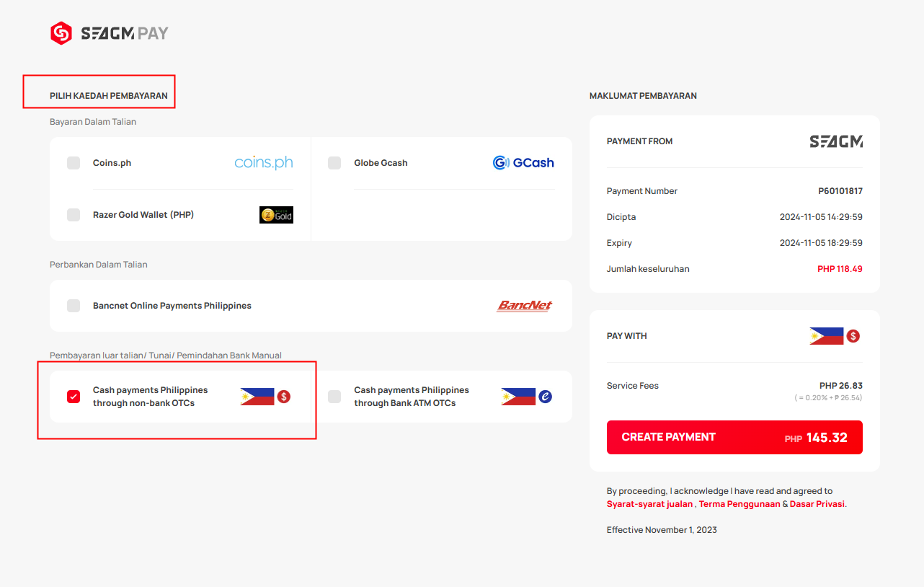This screenshot has height=587, width=924.
Task: Click the Create Payment button
Action: (x=734, y=437)
